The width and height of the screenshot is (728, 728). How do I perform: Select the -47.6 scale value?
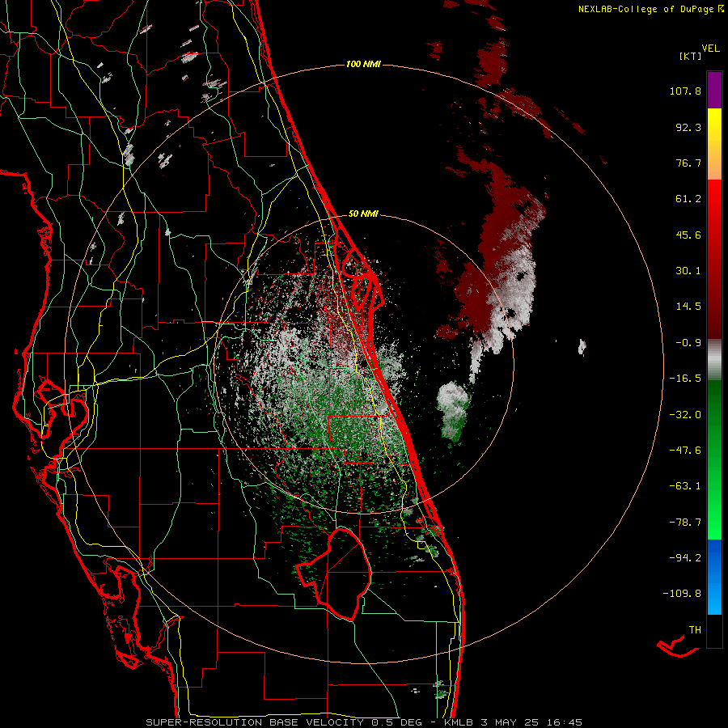point(685,451)
